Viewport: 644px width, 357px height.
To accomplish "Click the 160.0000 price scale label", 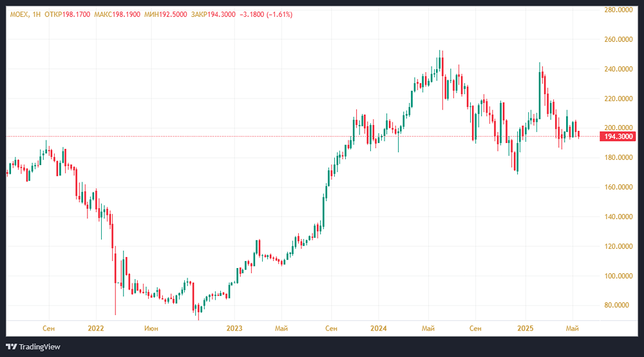I will click(617, 188).
